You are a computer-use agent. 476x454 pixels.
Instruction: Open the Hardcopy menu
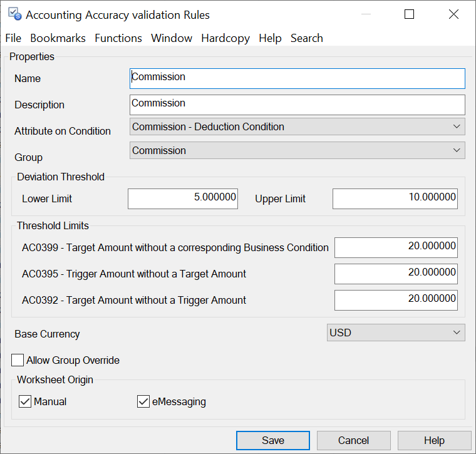pyautogui.click(x=225, y=38)
